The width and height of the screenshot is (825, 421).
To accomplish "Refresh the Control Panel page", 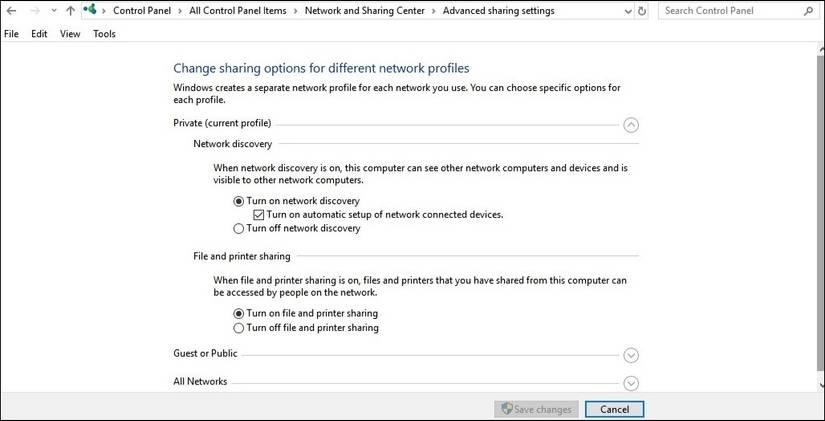I will (641, 11).
